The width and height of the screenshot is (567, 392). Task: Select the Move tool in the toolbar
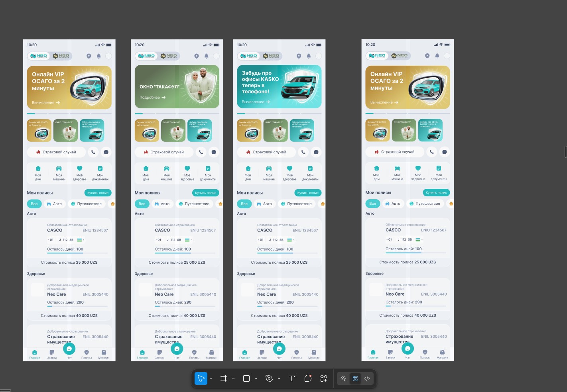[x=201, y=378]
